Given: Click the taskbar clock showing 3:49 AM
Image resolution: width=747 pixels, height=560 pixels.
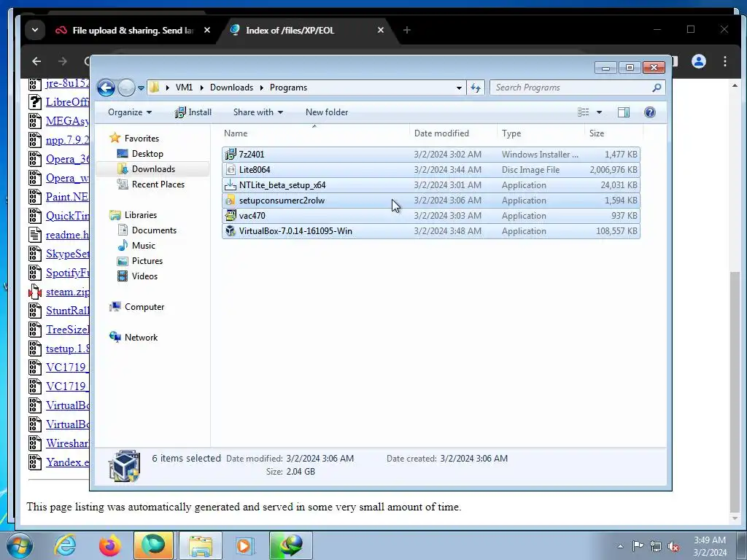Looking at the screenshot, I should pyautogui.click(x=710, y=546).
